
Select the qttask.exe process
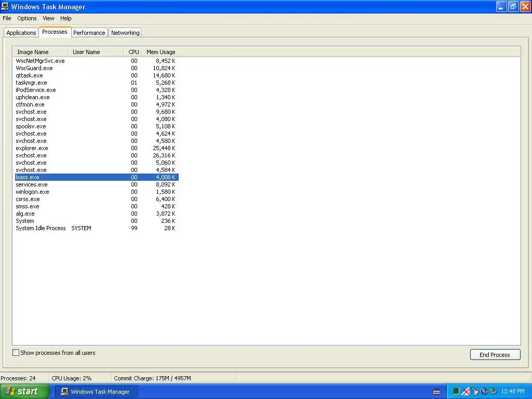tap(96, 76)
